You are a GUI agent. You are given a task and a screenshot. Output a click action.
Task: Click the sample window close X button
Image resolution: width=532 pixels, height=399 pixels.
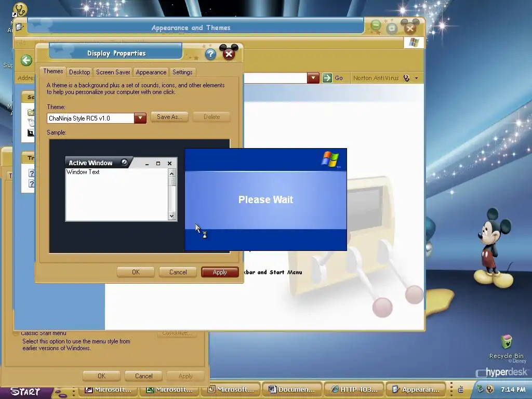(170, 164)
